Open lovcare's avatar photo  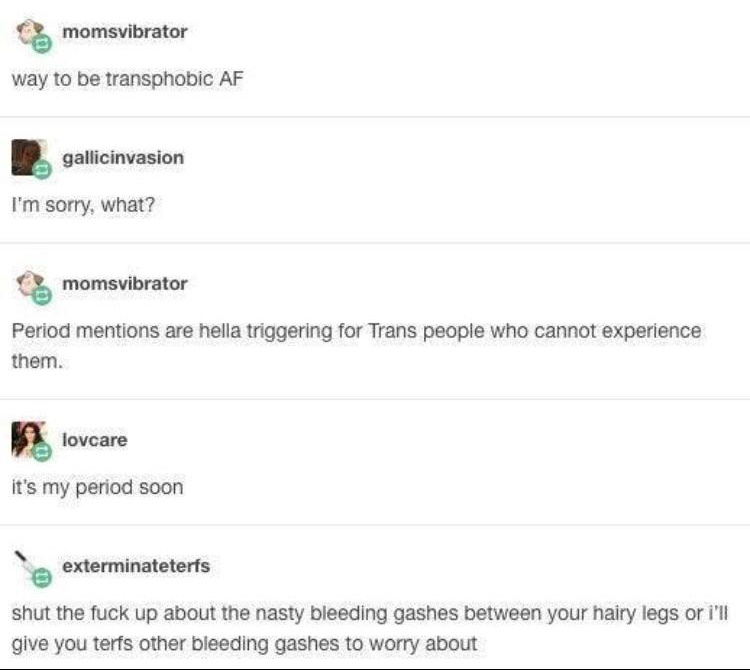tap(29, 439)
